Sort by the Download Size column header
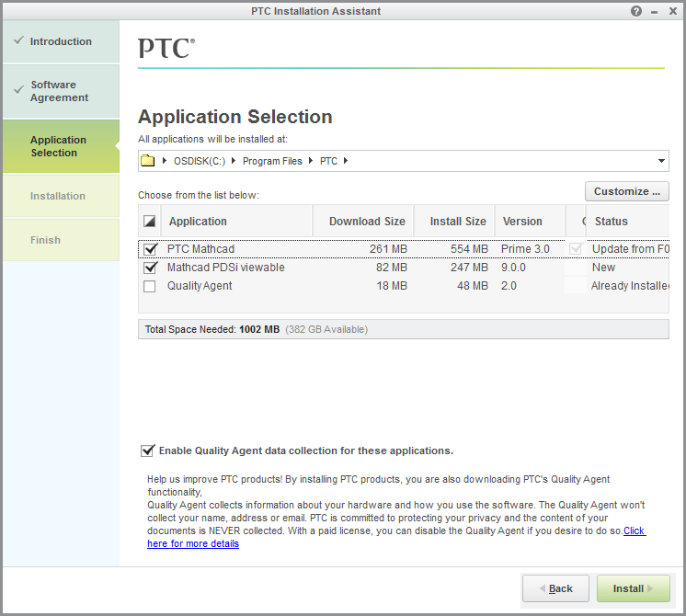Screen dimensions: 686x616 [363, 222]
